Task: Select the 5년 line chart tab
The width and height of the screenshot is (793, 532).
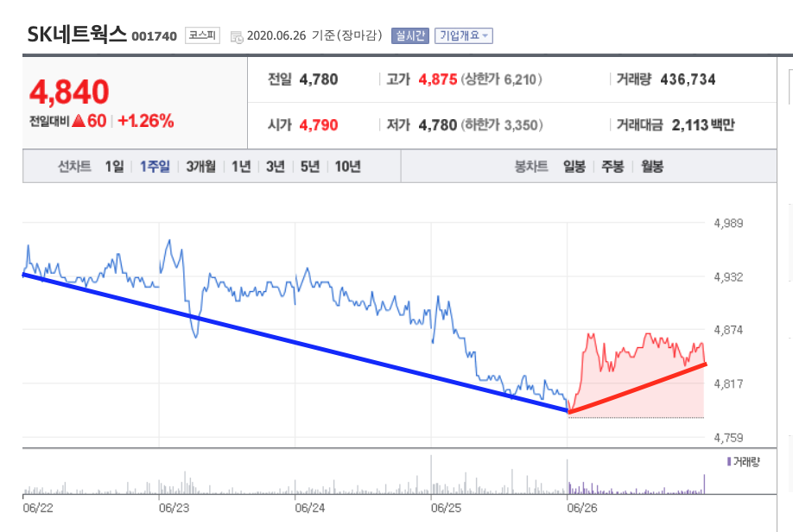Action: click(310, 167)
